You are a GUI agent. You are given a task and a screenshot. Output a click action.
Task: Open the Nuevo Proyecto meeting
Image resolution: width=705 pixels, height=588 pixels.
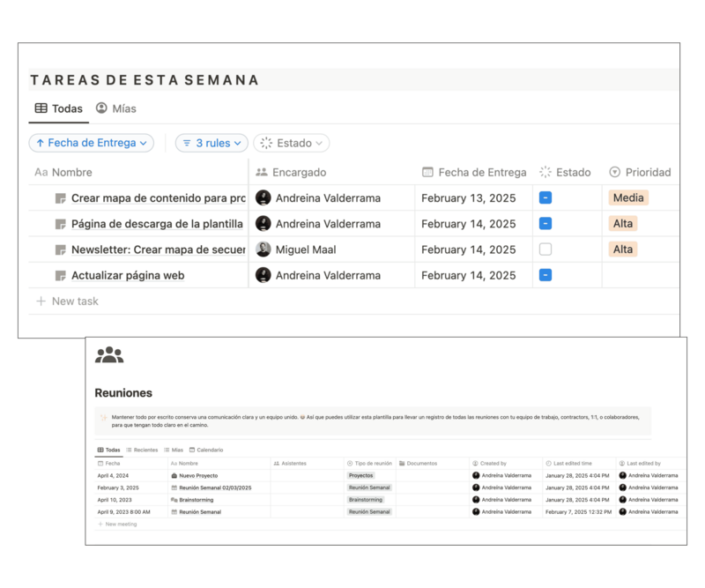[198, 475]
